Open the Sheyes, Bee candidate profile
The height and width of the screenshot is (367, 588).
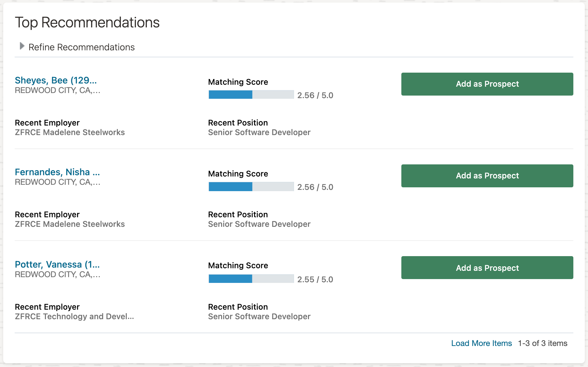[56, 80]
